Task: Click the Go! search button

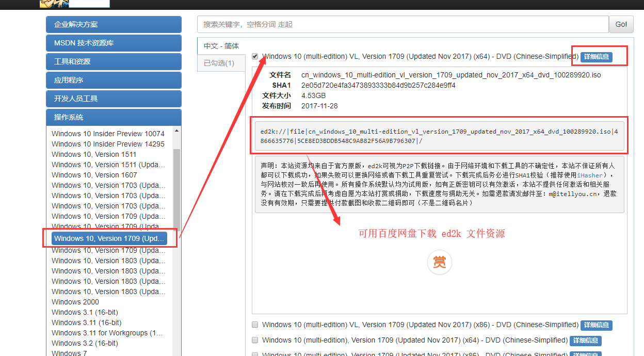Action: 621,24
